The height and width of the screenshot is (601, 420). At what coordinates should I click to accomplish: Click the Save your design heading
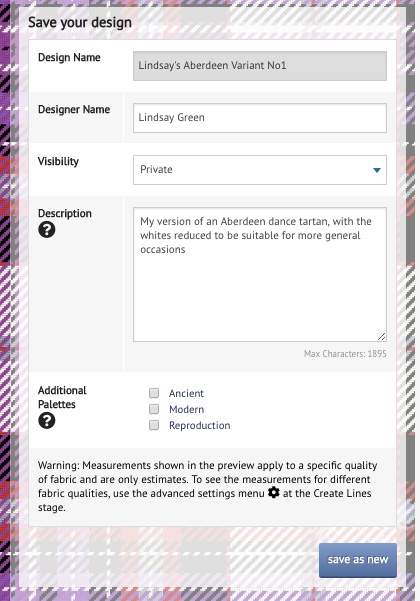(x=80, y=23)
